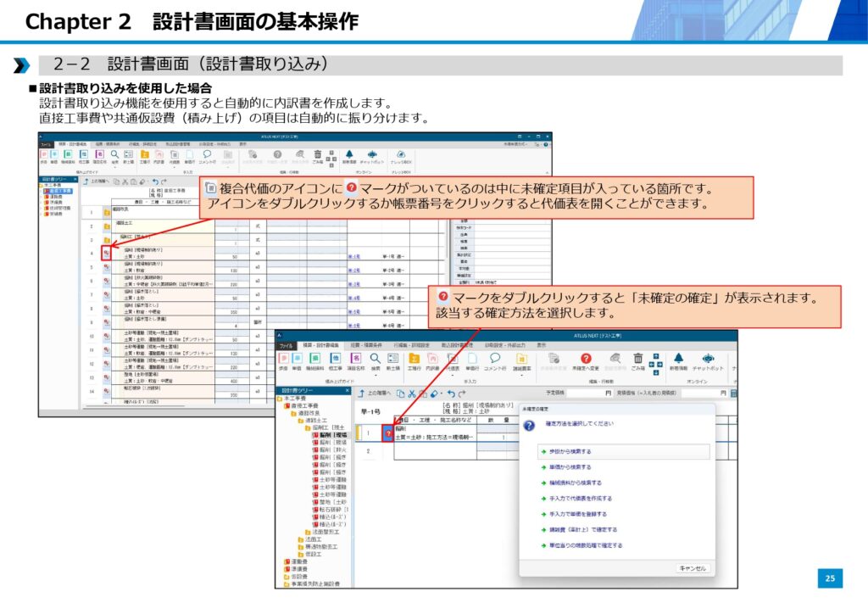Viewport: 868px width, 614px height.
Task: Select 運搬費 node in design tree
Action: (298, 561)
